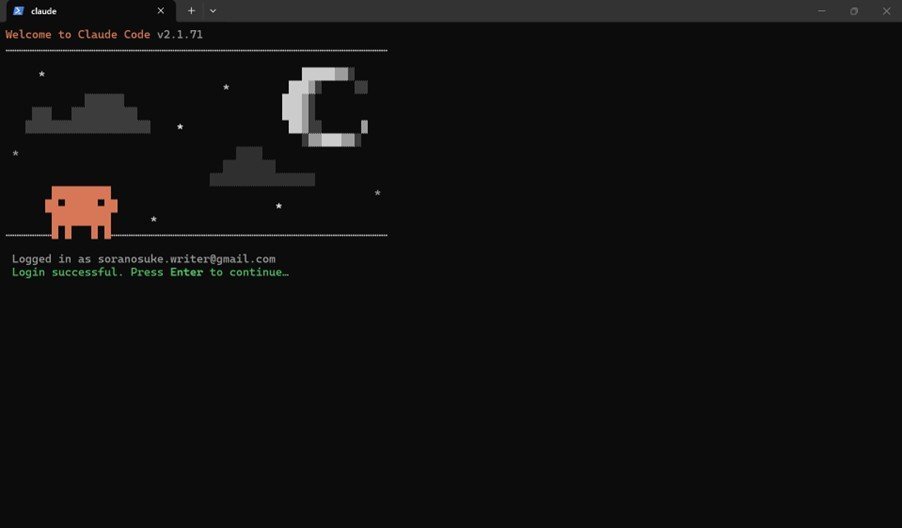902x528 pixels.
Task: Click the pixel-art crescent moon
Action: coord(325,107)
